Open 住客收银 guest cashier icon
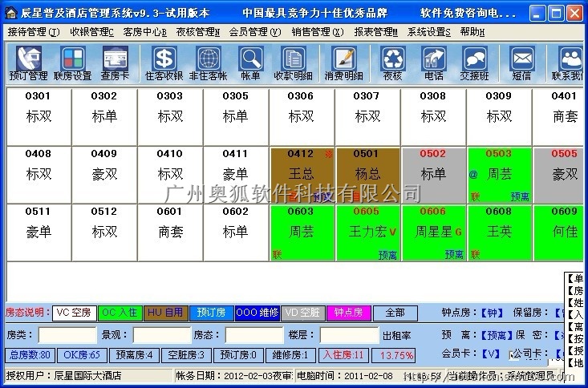588x388 pixels. point(164,63)
